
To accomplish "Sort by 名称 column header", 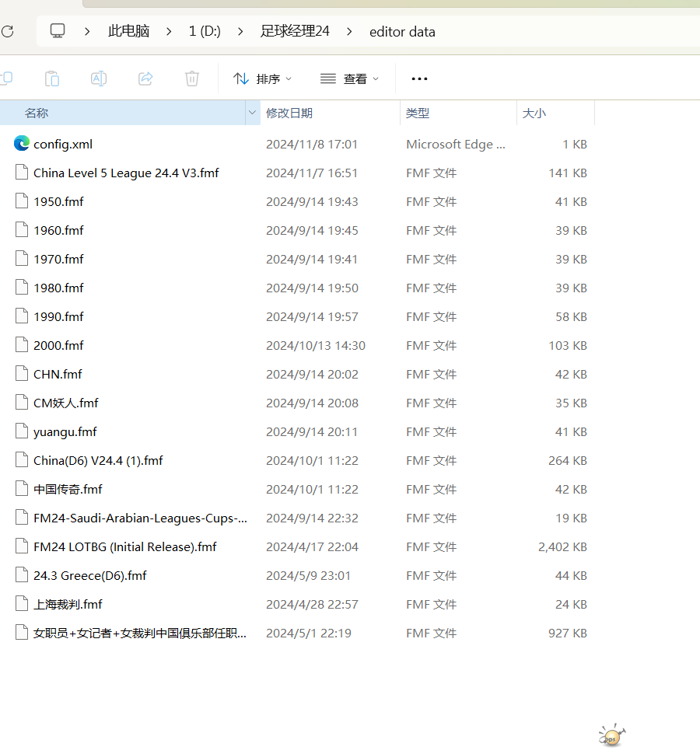I will point(123,113).
